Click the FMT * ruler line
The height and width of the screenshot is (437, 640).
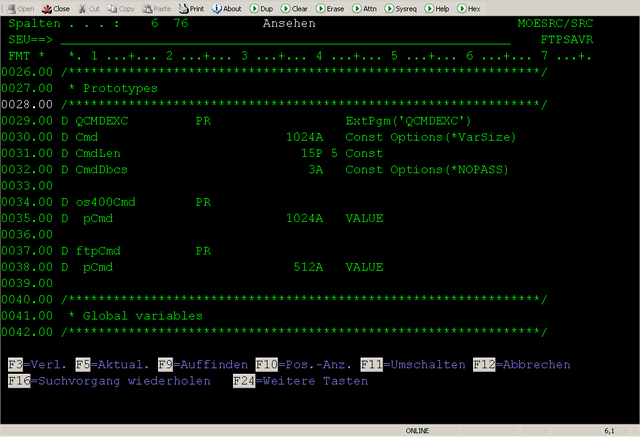coord(300,56)
